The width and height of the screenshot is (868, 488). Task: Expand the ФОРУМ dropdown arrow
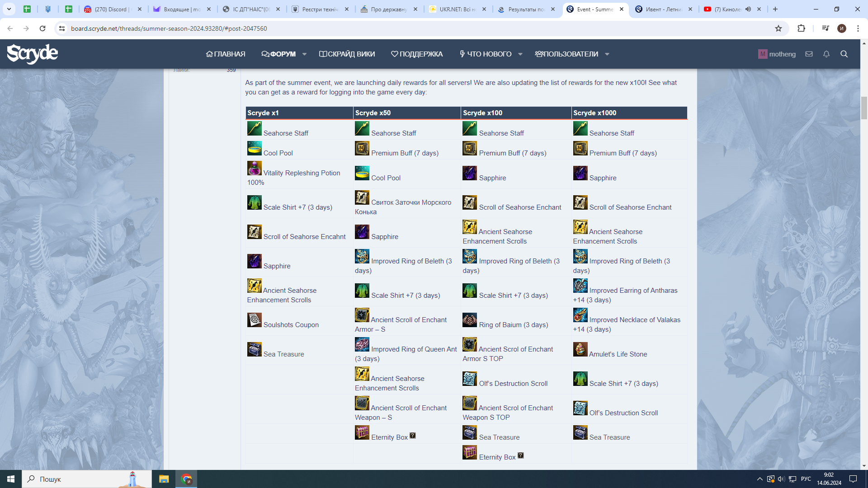coord(304,54)
